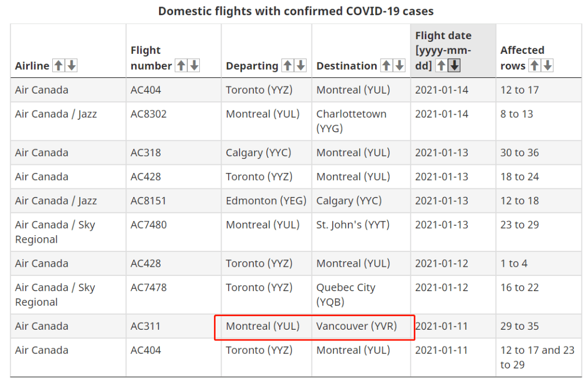This screenshot has height=382, width=588.
Task: Click the table title heading
Action: tap(296, 11)
